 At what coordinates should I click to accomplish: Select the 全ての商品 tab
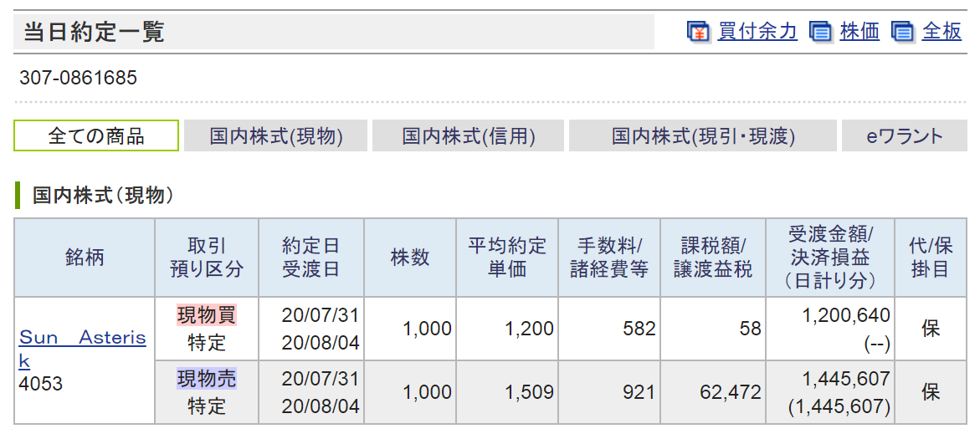coord(96,135)
